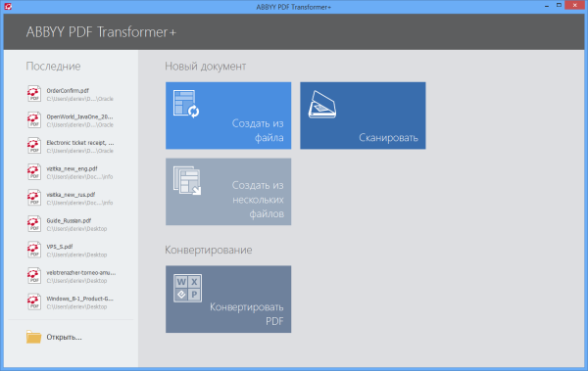Select the file name vizitka_new_eng.pdf
Viewport: 588px width, 371px height.
pos(72,168)
